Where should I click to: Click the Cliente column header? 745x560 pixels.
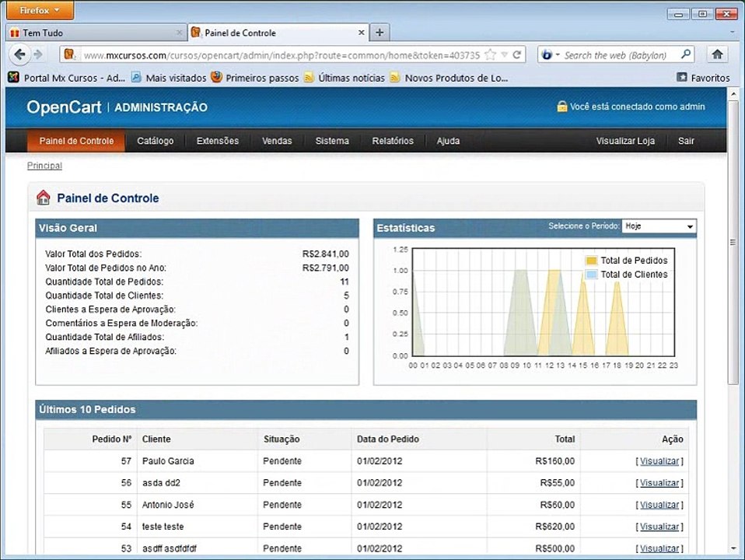pos(156,439)
